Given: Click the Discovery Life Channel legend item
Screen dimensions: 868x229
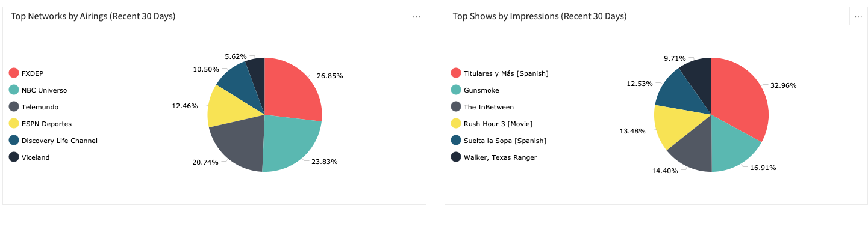Looking at the screenshot, I should (x=53, y=141).
